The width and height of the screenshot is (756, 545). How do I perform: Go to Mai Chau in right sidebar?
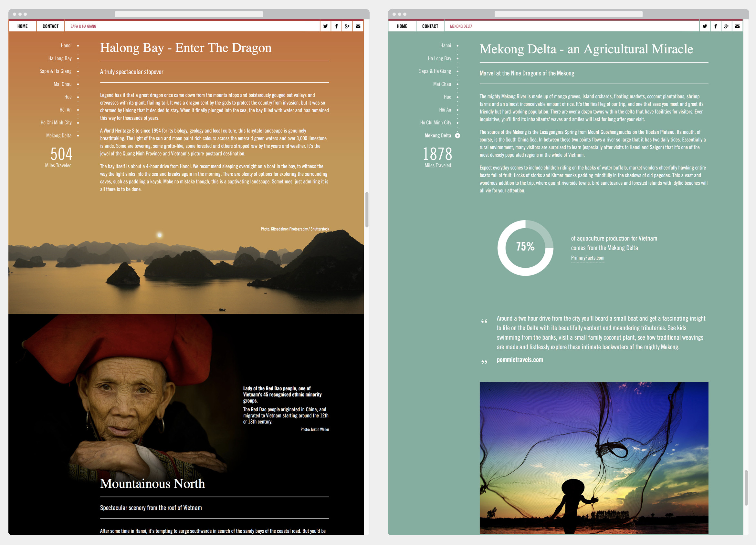[x=442, y=84]
